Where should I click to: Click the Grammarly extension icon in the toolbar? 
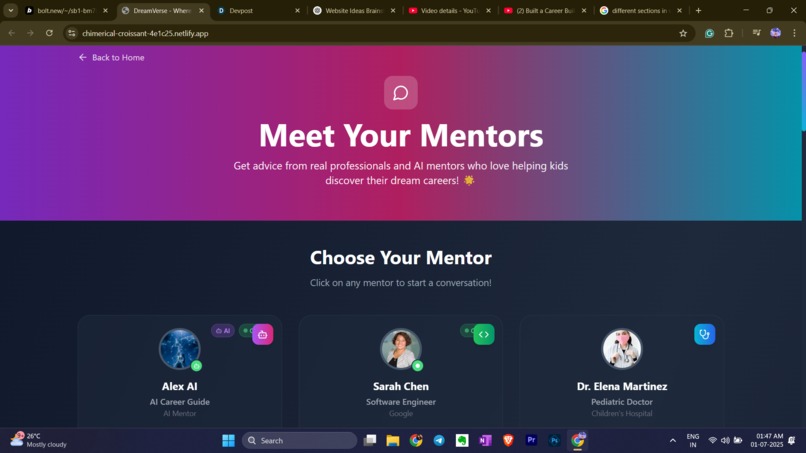point(709,33)
